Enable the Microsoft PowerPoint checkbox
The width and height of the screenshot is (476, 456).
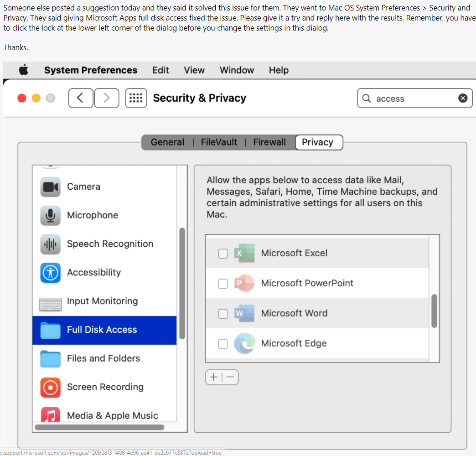tap(223, 284)
